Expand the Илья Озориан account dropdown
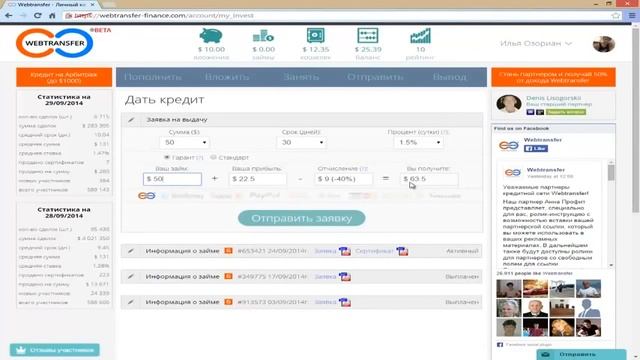The width and height of the screenshot is (640, 360). pos(536,43)
